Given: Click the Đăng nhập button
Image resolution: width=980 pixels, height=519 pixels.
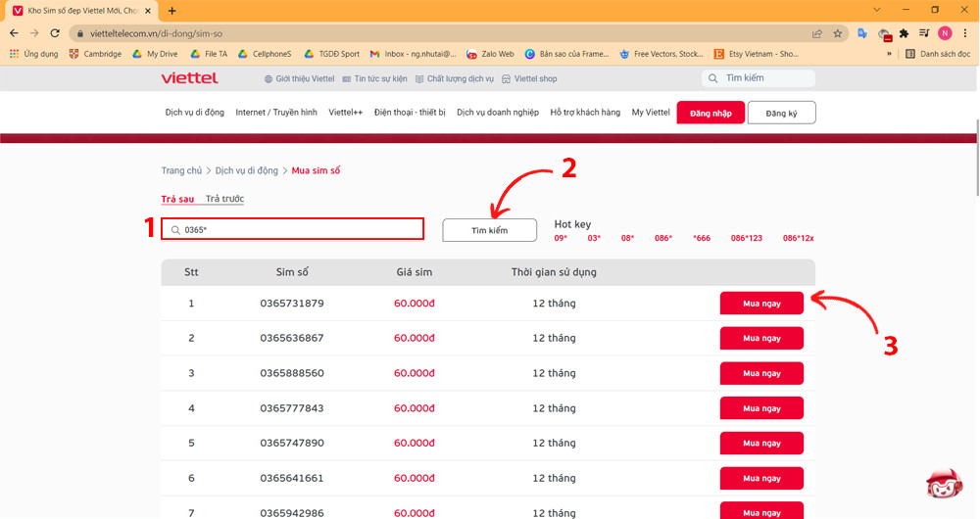Looking at the screenshot, I should (x=710, y=113).
